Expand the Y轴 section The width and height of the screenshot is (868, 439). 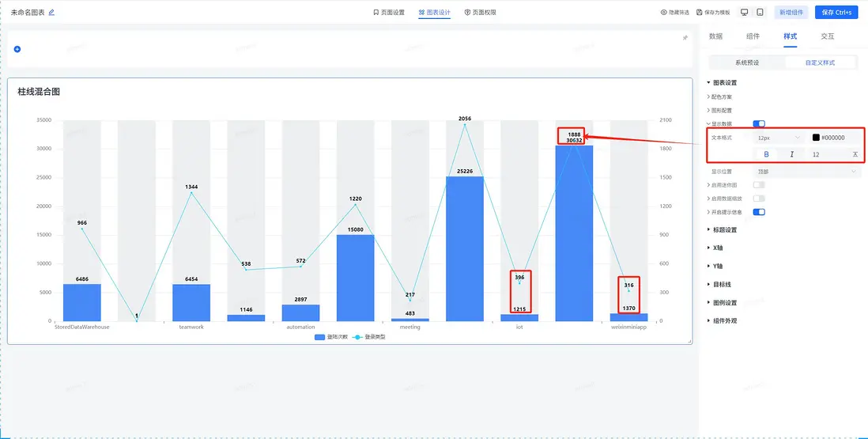click(x=715, y=267)
